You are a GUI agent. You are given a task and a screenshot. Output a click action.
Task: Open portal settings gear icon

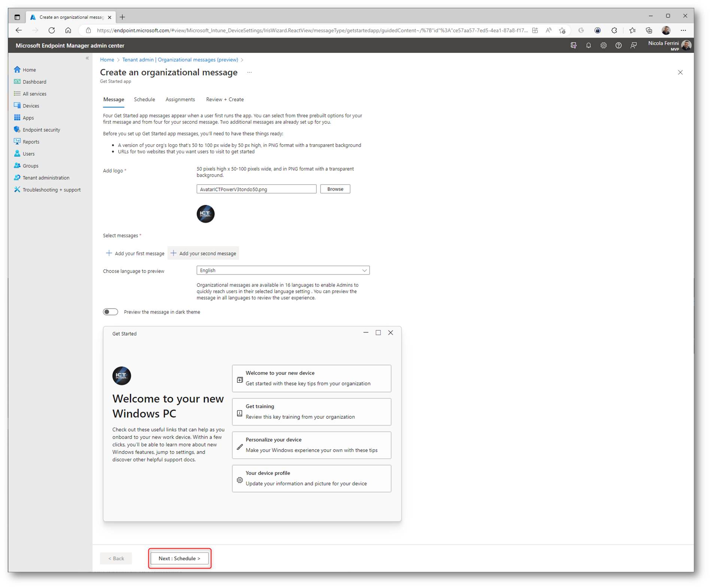coord(603,45)
